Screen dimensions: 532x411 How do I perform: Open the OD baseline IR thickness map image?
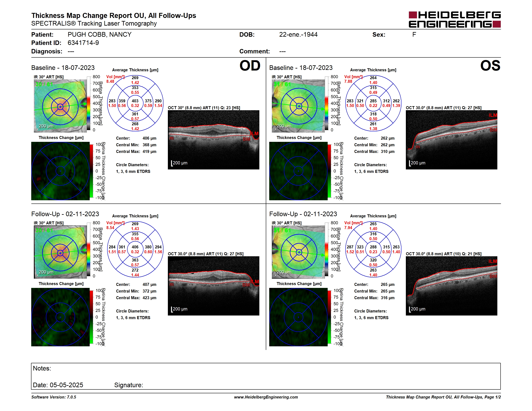pyautogui.click(x=60, y=106)
